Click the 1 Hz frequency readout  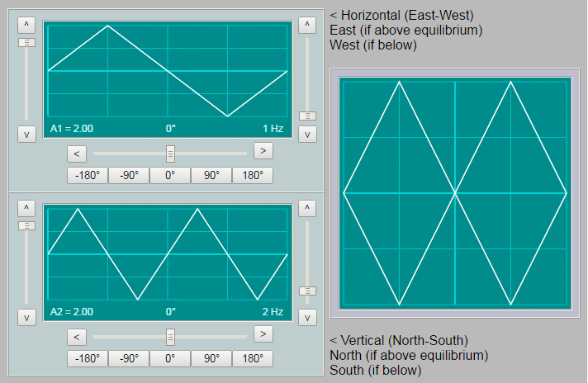tap(273, 129)
